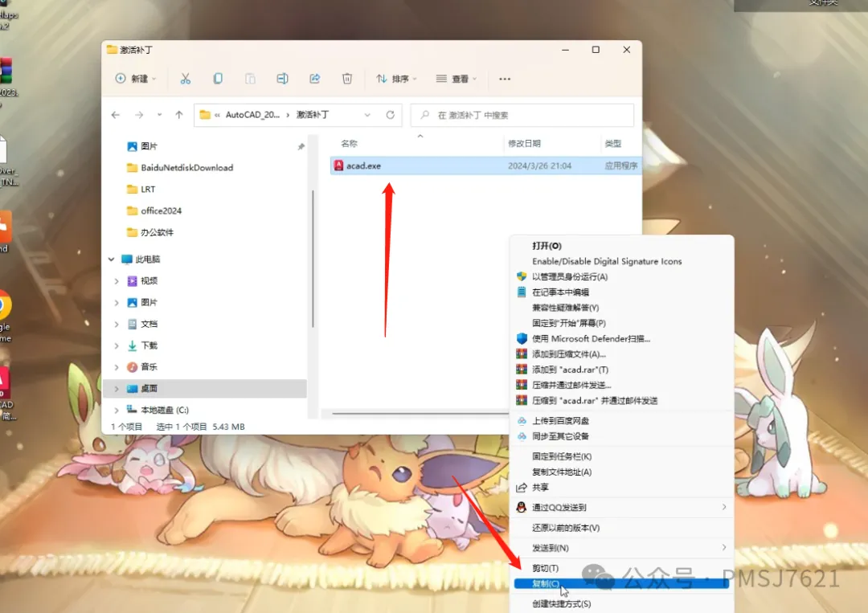Select 桌面 in navigation pane
Viewport: 868px width, 613px height.
click(206, 388)
